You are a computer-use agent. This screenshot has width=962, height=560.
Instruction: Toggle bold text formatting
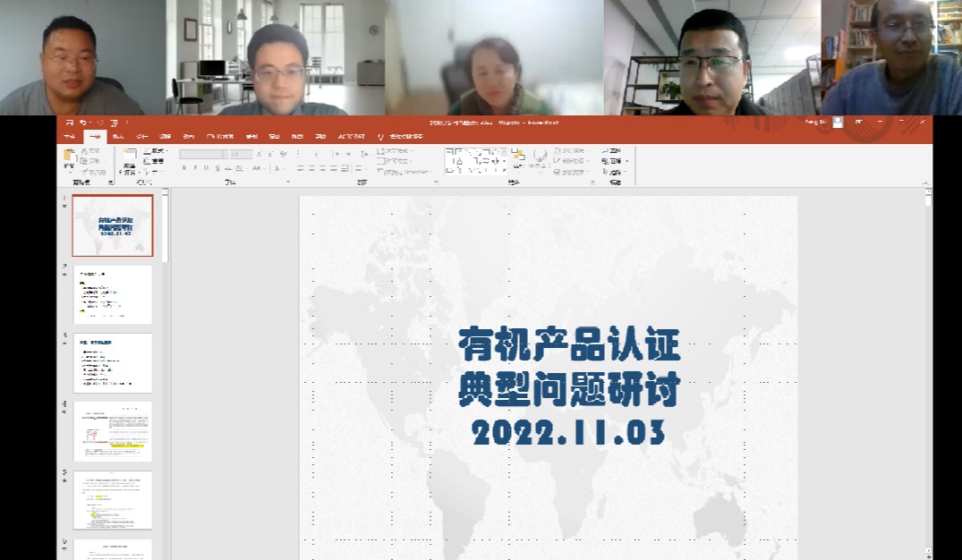184,167
